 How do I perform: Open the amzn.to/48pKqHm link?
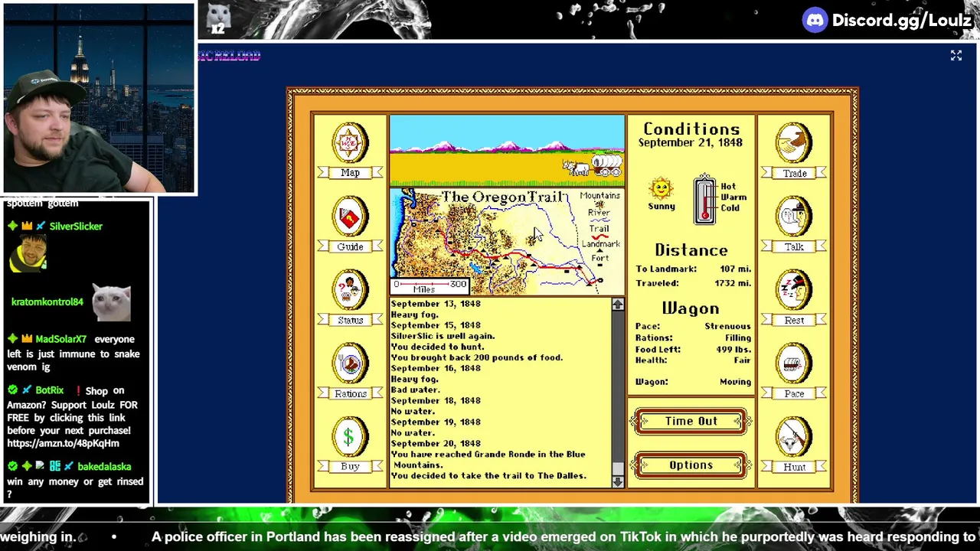tap(63, 443)
